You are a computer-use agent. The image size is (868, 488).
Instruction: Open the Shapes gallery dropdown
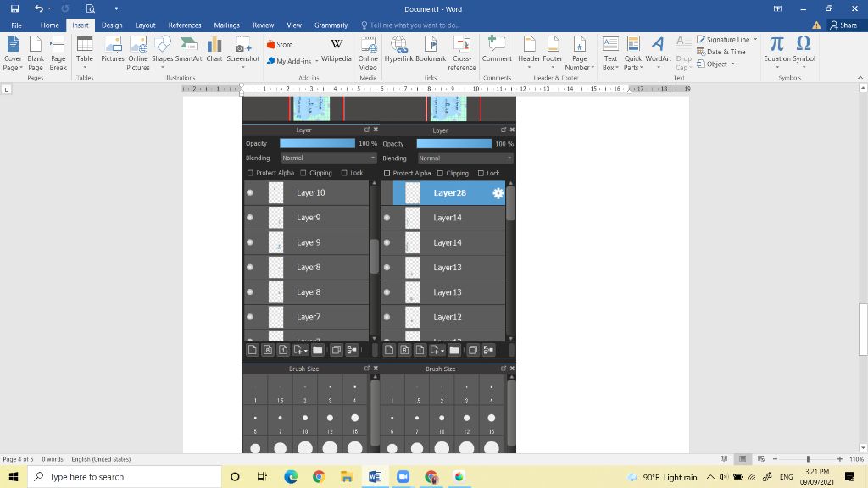pyautogui.click(x=162, y=68)
